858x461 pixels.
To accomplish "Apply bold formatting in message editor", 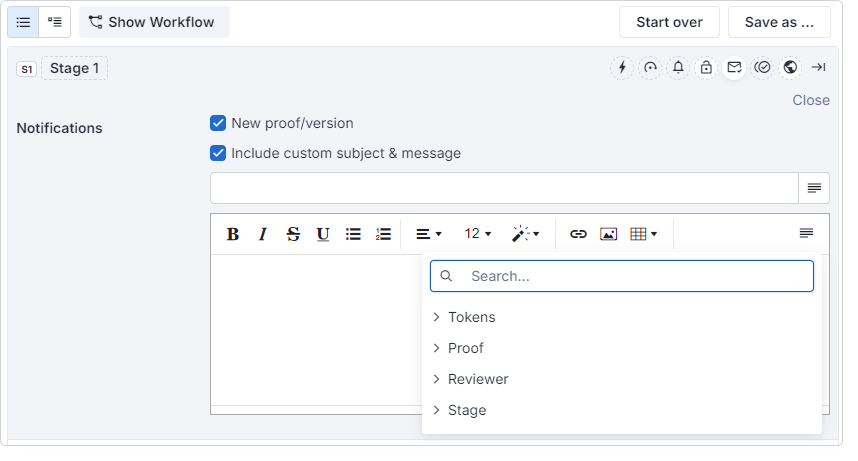I will pyautogui.click(x=233, y=234).
